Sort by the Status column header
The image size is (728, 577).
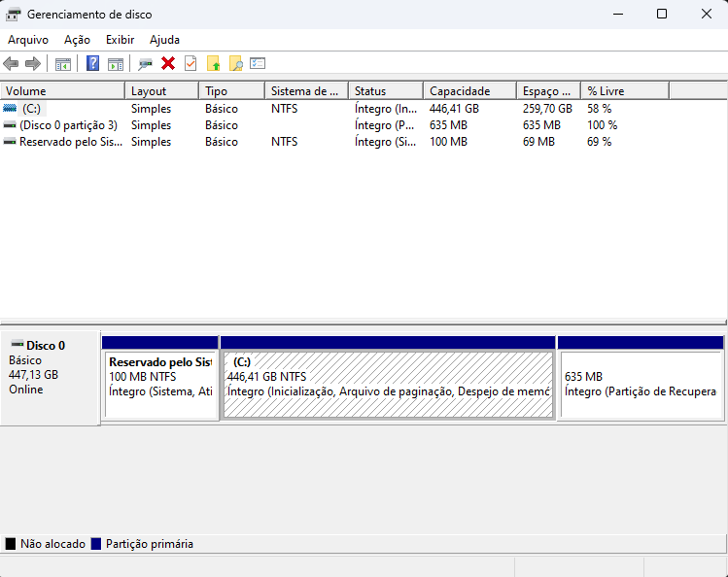coord(386,91)
